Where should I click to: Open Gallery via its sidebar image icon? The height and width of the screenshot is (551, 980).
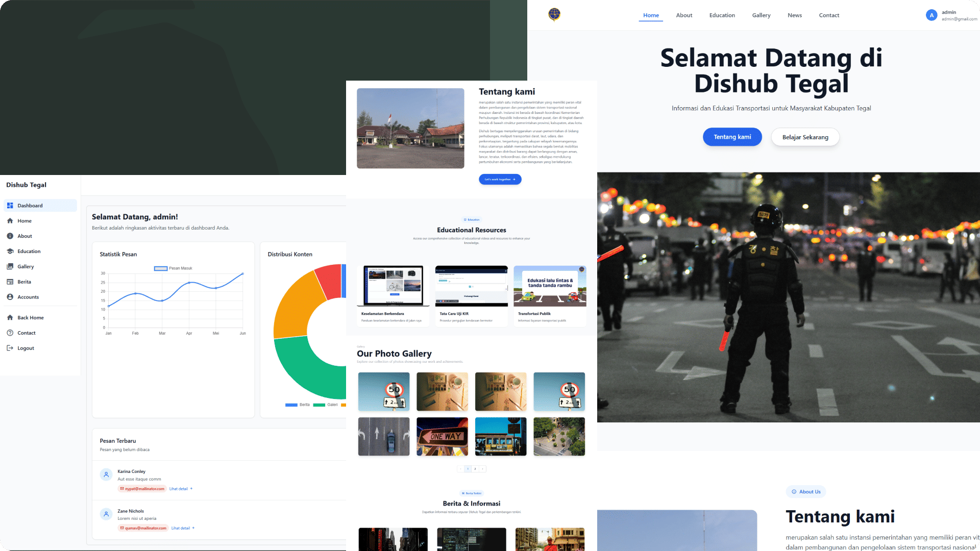(x=10, y=267)
